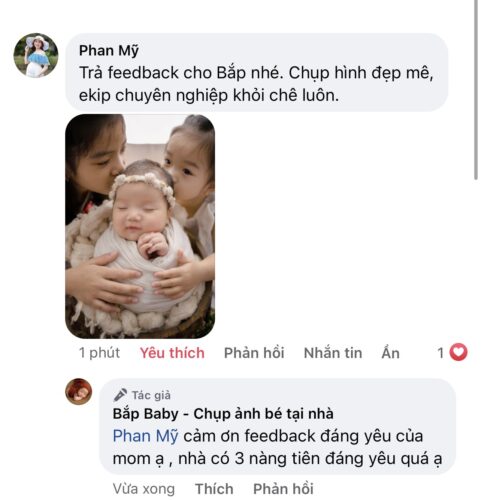Open the attached baby photo thumbnail

(140, 226)
